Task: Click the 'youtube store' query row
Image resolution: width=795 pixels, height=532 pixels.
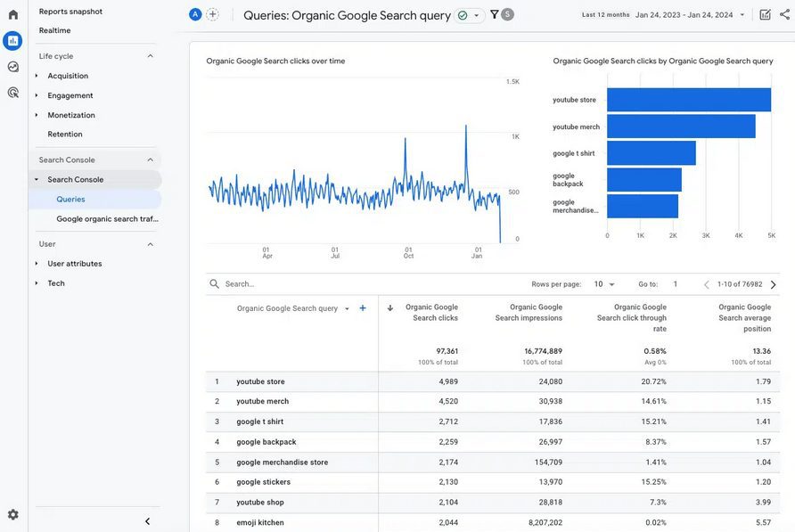Action: click(x=492, y=381)
